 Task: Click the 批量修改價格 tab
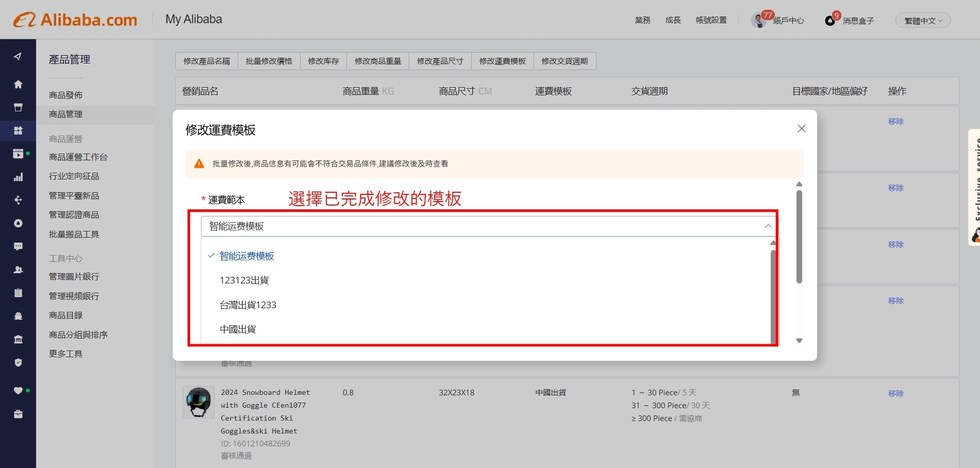coord(269,61)
